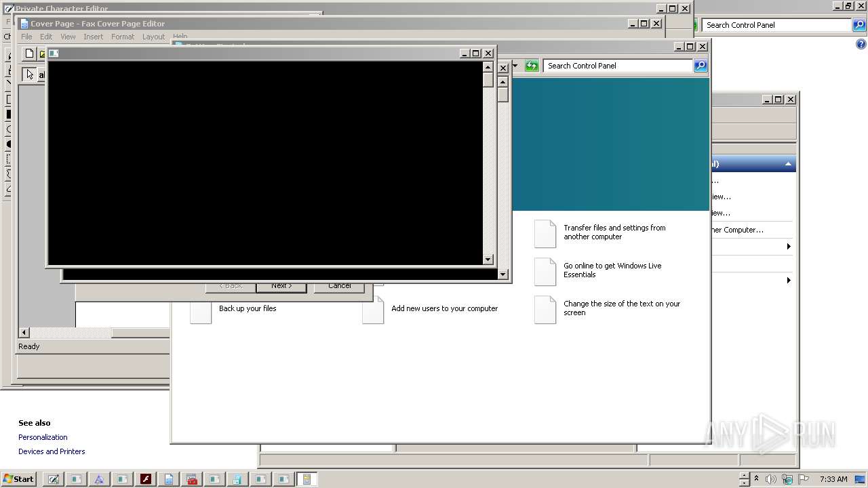Open Format menu in Fax Cover Page Editor
The height and width of the screenshot is (488, 868).
[x=123, y=37]
